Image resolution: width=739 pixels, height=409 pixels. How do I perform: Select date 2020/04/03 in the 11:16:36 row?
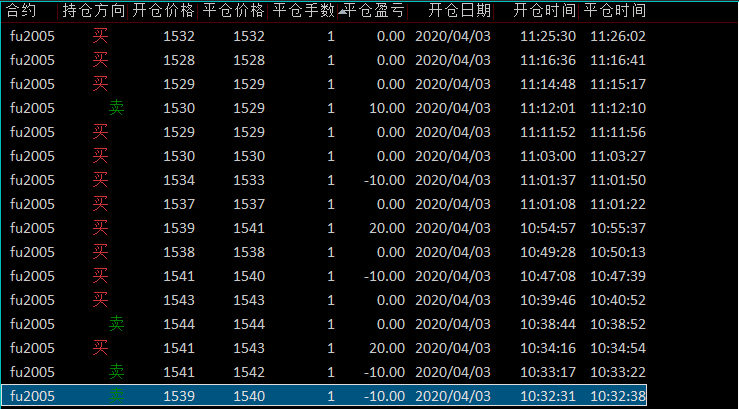tap(453, 60)
